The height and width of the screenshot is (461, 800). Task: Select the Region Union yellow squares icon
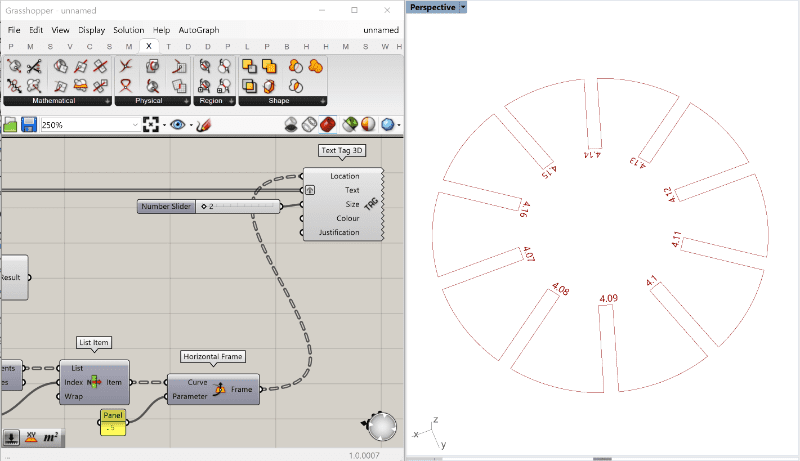269,66
